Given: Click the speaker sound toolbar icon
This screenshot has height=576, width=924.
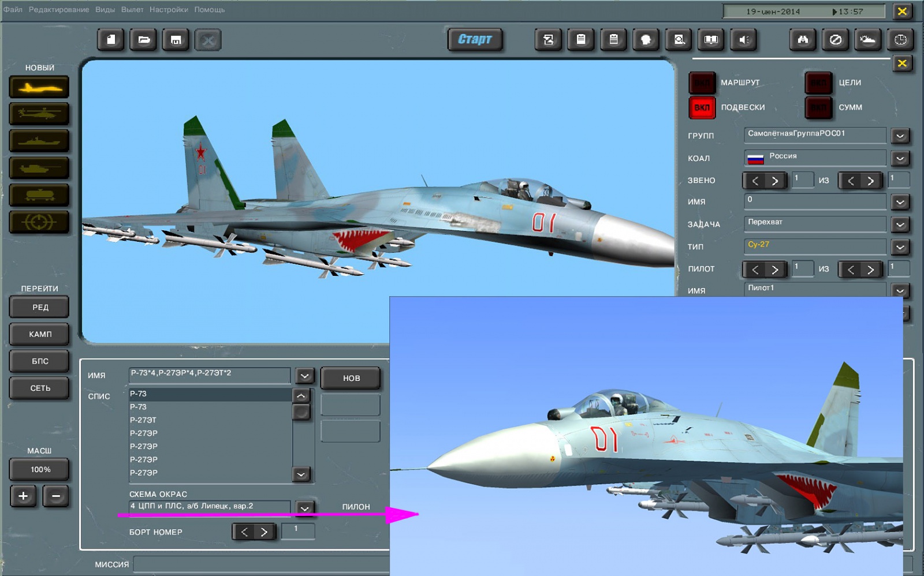Looking at the screenshot, I should click(x=744, y=40).
